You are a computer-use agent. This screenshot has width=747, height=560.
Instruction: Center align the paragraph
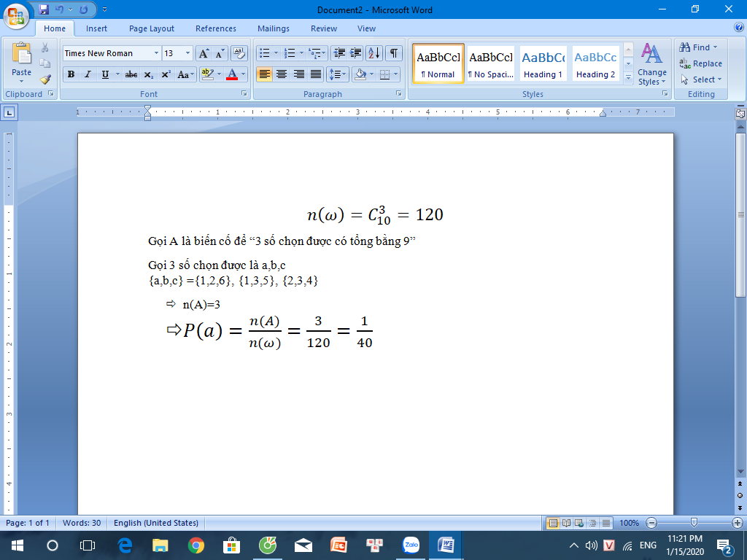(x=282, y=74)
